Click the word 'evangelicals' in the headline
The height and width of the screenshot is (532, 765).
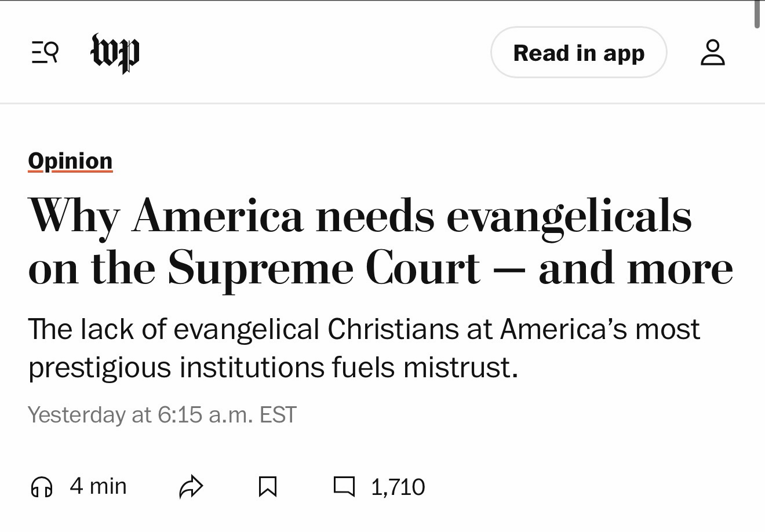569,216
